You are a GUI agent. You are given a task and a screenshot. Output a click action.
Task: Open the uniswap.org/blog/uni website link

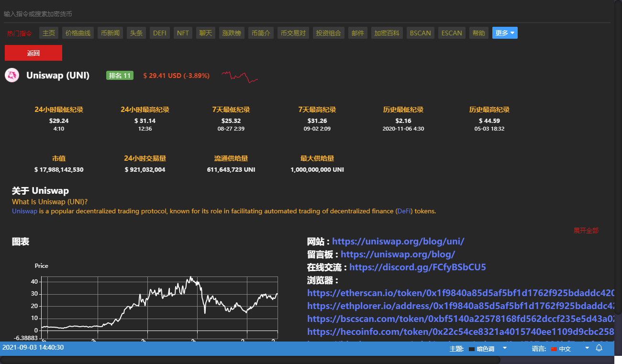pos(398,242)
